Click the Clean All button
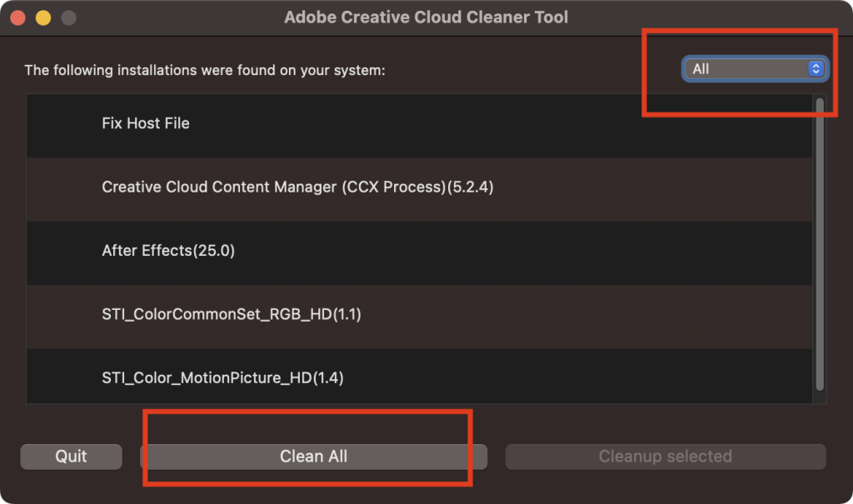This screenshot has width=853, height=504. 313,457
